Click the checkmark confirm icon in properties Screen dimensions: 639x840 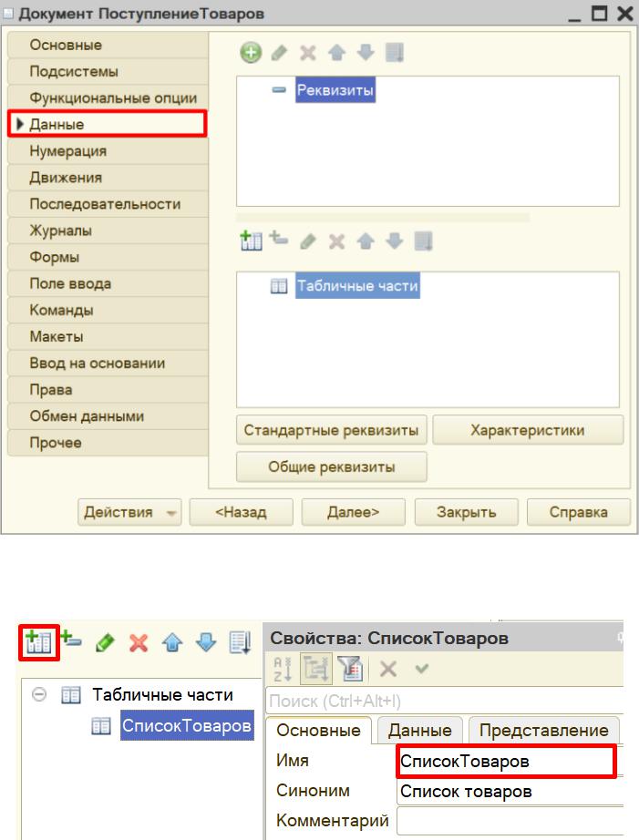click(x=422, y=668)
